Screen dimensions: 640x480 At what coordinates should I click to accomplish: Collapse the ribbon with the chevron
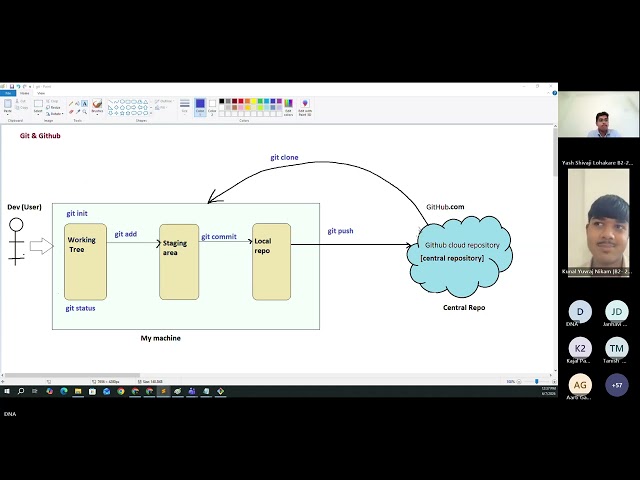(x=548, y=93)
